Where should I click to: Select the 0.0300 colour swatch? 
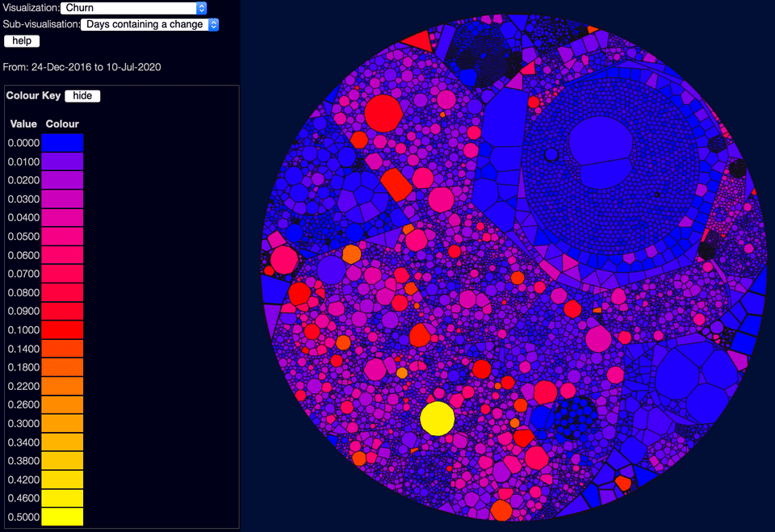62,199
